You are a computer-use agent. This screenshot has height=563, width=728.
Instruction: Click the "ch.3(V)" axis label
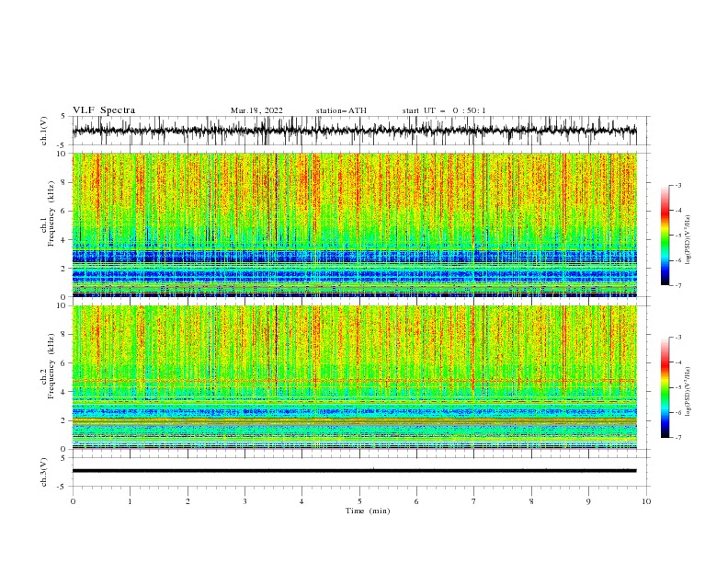(44, 472)
